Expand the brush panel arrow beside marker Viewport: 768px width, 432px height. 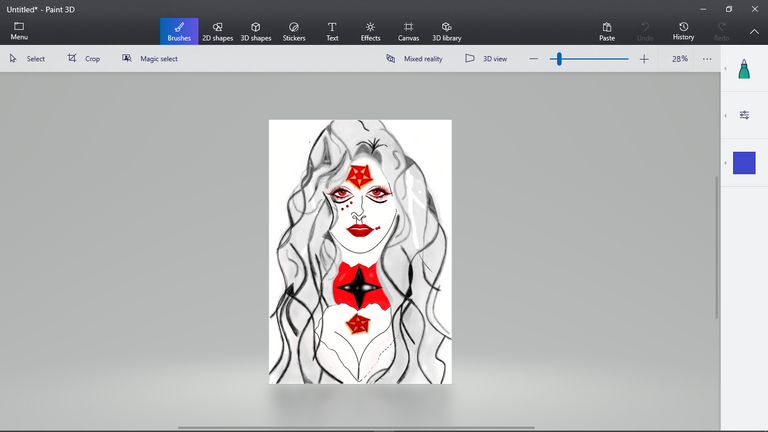[725, 69]
